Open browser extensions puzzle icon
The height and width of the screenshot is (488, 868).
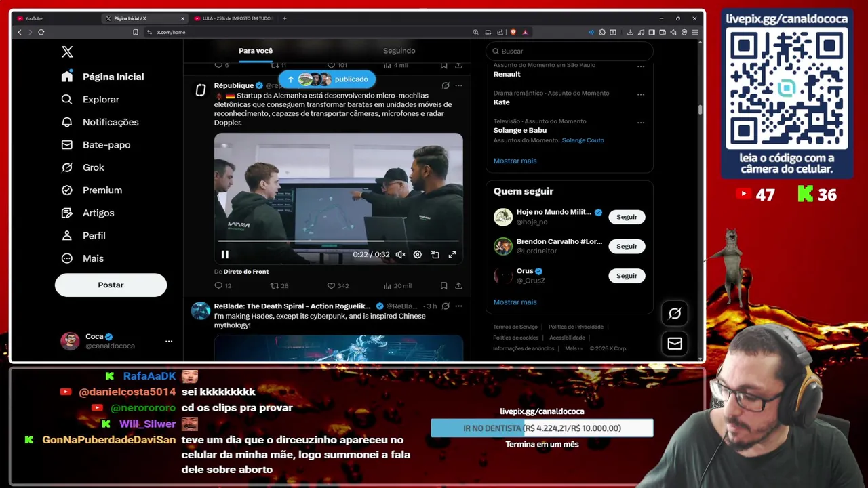click(x=601, y=32)
